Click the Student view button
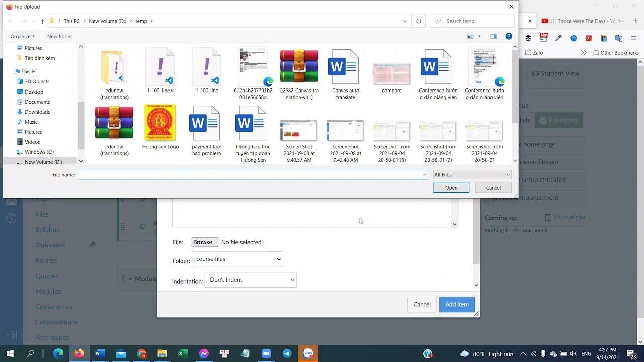The height and width of the screenshot is (362, 644). [555, 73]
